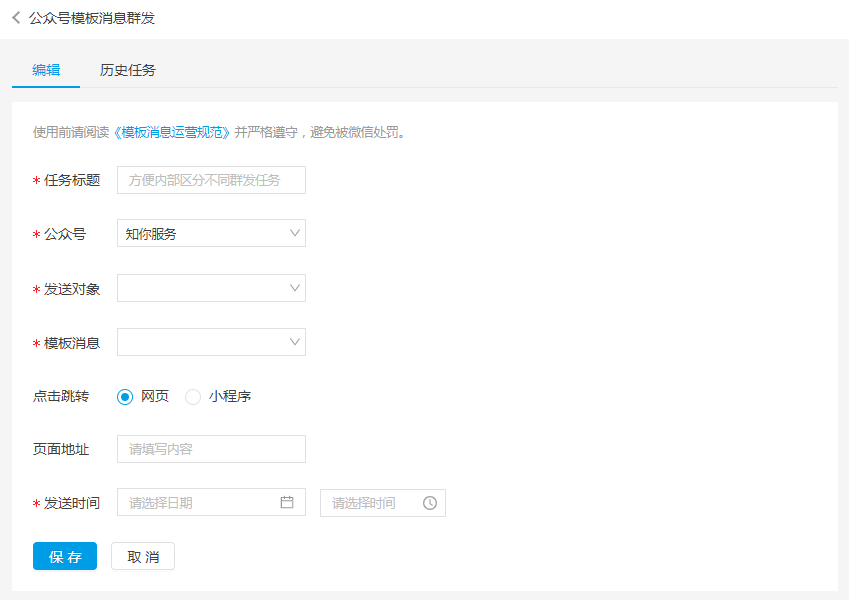Click the 发送时间 label

pos(71,503)
